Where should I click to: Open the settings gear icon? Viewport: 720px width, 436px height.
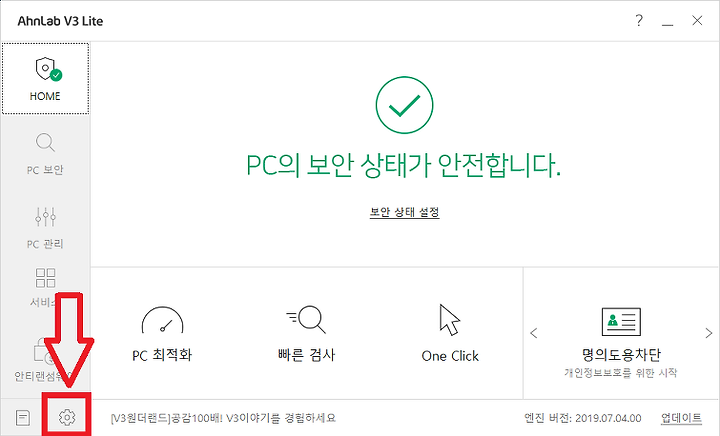(67, 417)
